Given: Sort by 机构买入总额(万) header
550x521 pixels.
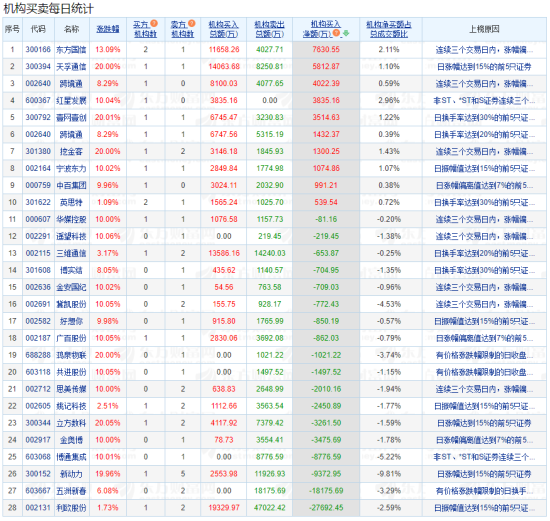Looking at the screenshot, I should 223,29.
